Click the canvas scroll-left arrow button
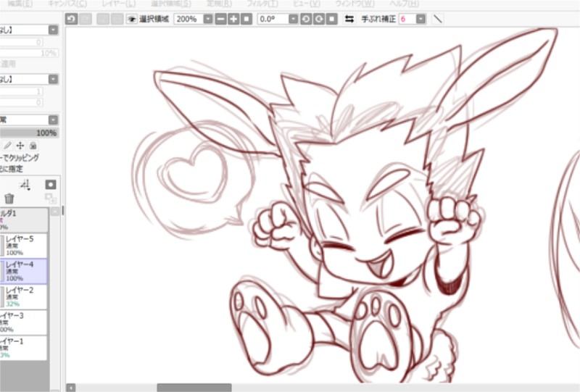 point(71,388)
